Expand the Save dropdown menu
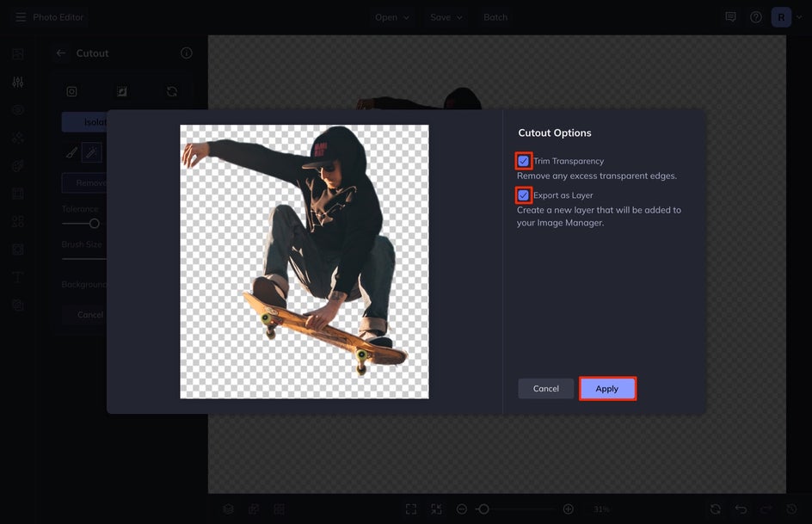Image resolution: width=812 pixels, height=524 pixels. click(446, 17)
